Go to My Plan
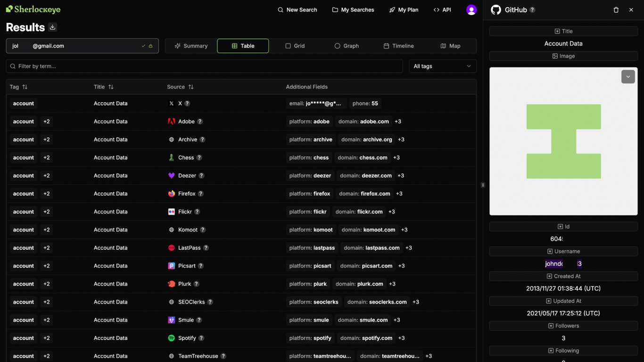The image size is (644, 362). (404, 10)
